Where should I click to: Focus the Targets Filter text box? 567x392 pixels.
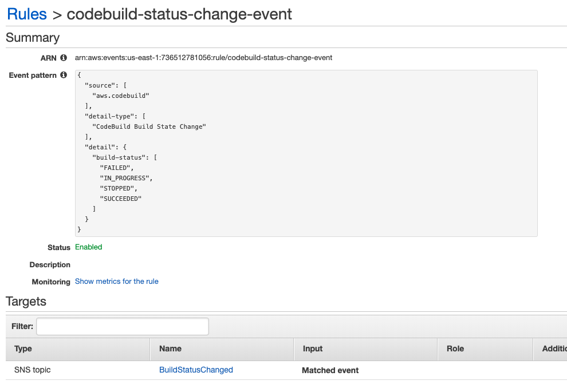[x=123, y=326]
